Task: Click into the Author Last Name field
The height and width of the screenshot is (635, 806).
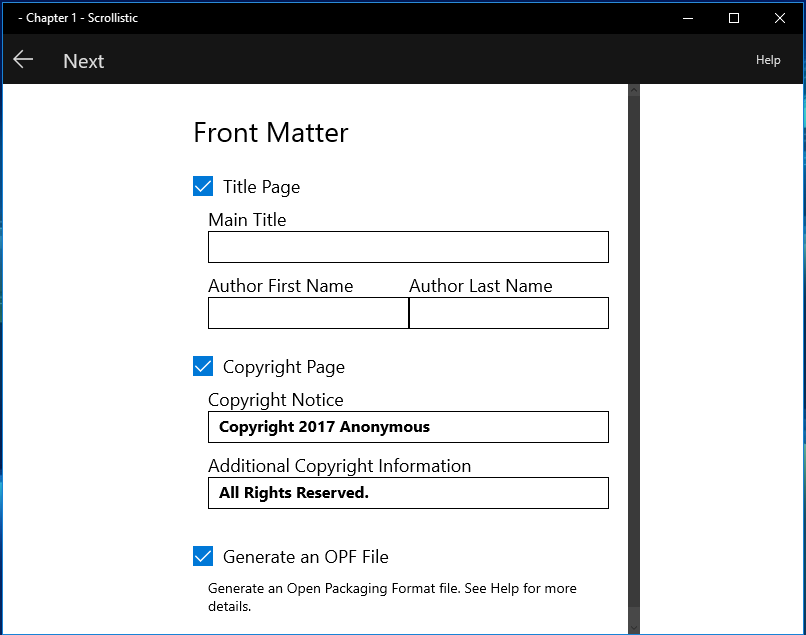Action: pos(509,313)
